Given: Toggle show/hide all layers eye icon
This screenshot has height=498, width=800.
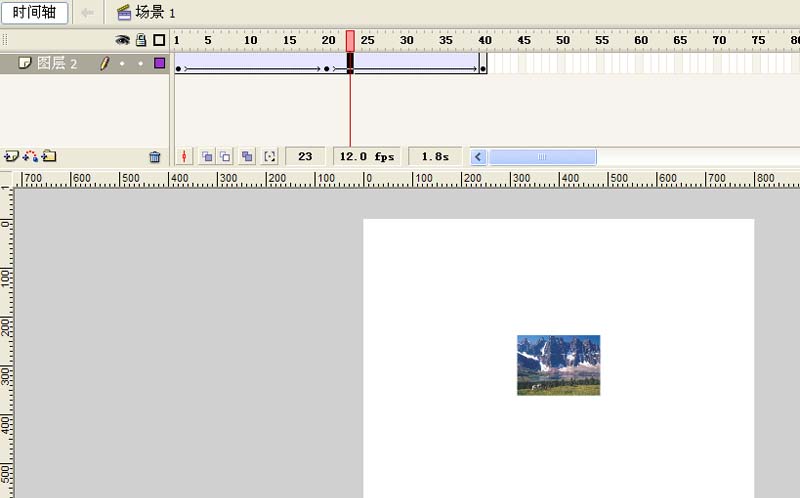Looking at the screenshot, I should 122,40.
